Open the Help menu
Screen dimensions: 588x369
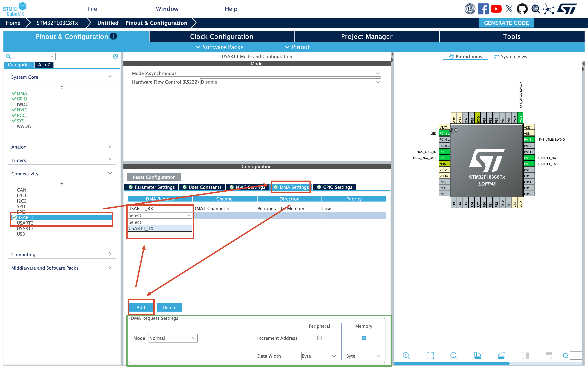click(x=231, y=9)
